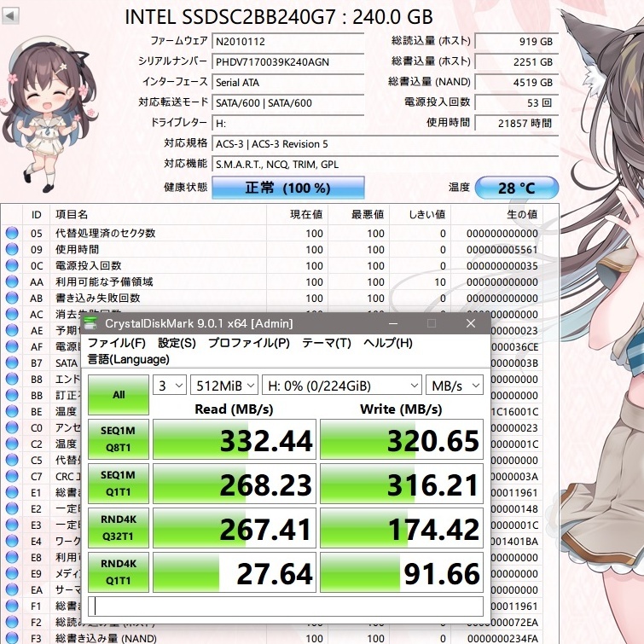The height and width of the screenshot is (644, 644).
Task: Click the comment text field in CrystalDiskMark
Action: pyautogui.click(x=286, y=606)
